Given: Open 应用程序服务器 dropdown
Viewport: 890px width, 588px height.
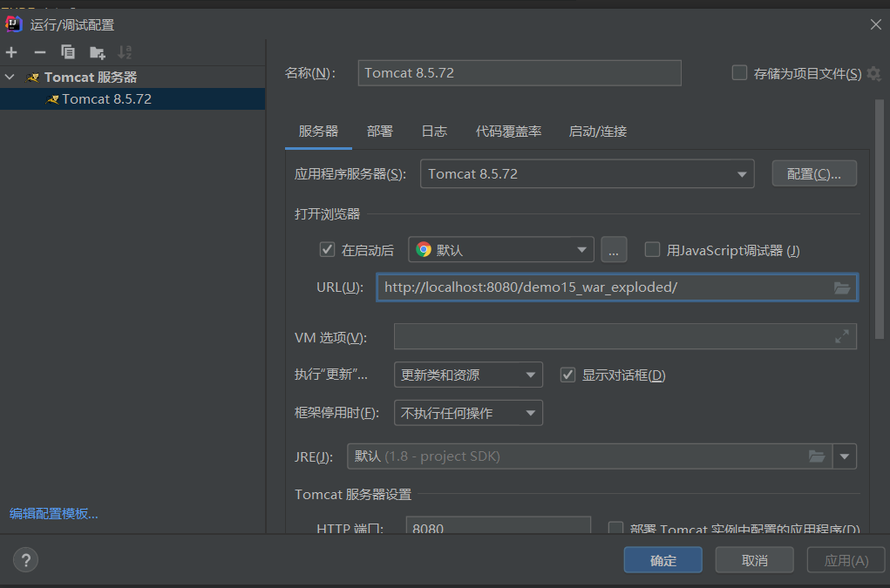Looking at the screenshot, I should click(587, 173).
